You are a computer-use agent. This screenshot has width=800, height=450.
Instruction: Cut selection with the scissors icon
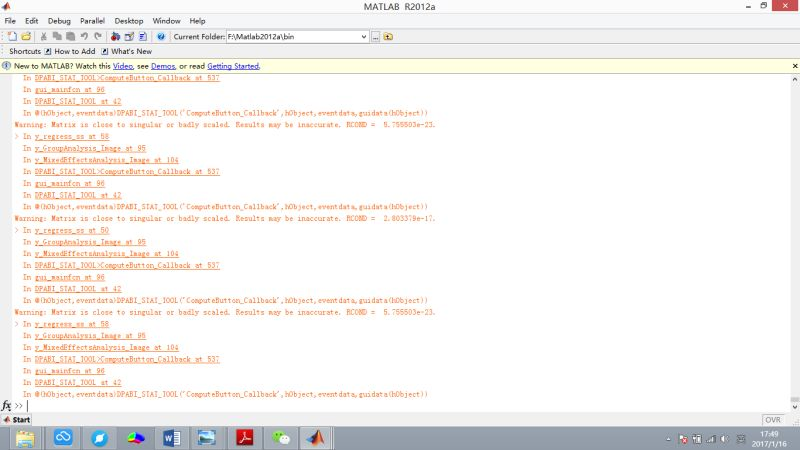44,36
